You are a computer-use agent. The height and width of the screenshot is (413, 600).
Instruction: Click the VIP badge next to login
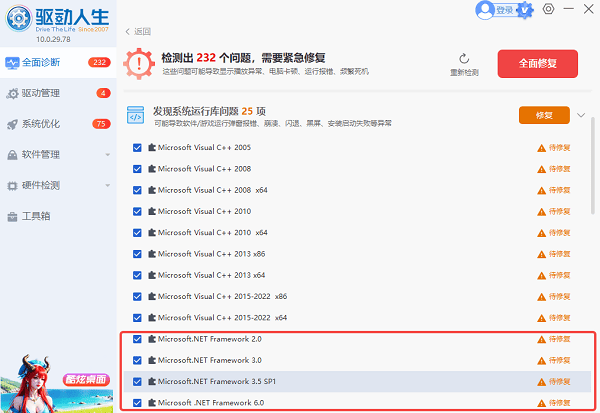coord(527,9)
